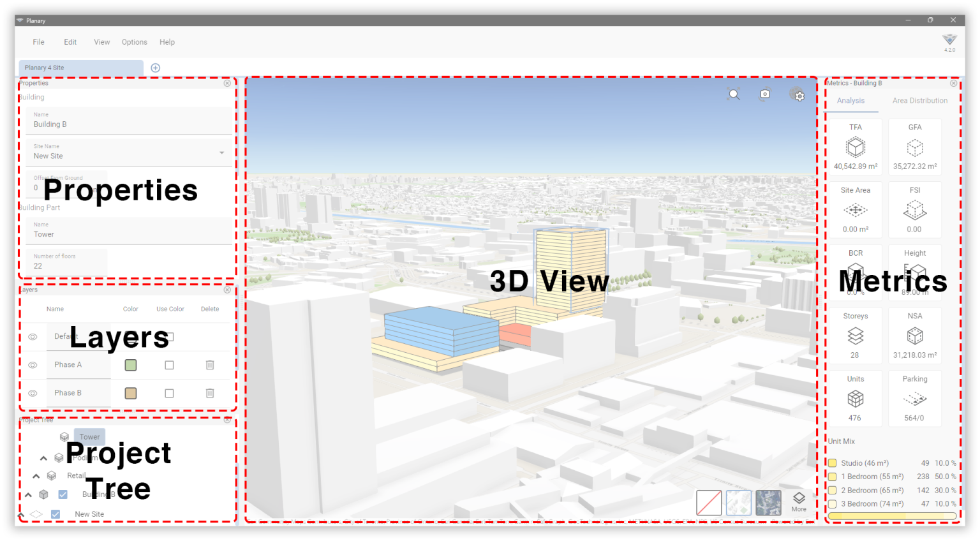Viewport: 980px width, 541px height.
Task: Open the 3D view settings gear
Action: tap(799, 94)
